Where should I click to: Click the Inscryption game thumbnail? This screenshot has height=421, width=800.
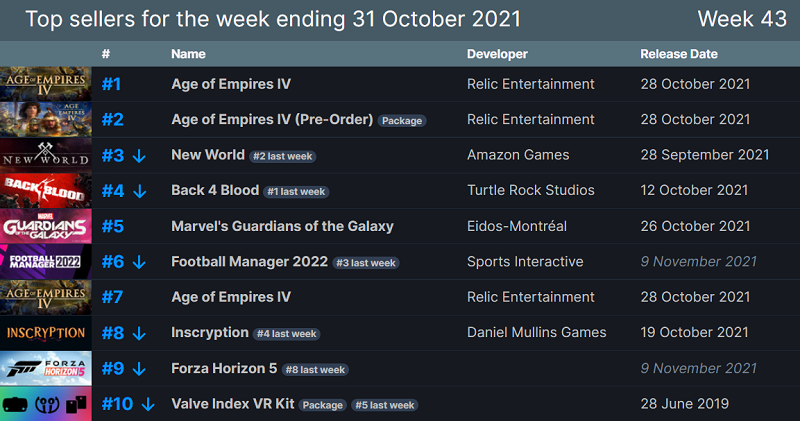click(46, 332)
